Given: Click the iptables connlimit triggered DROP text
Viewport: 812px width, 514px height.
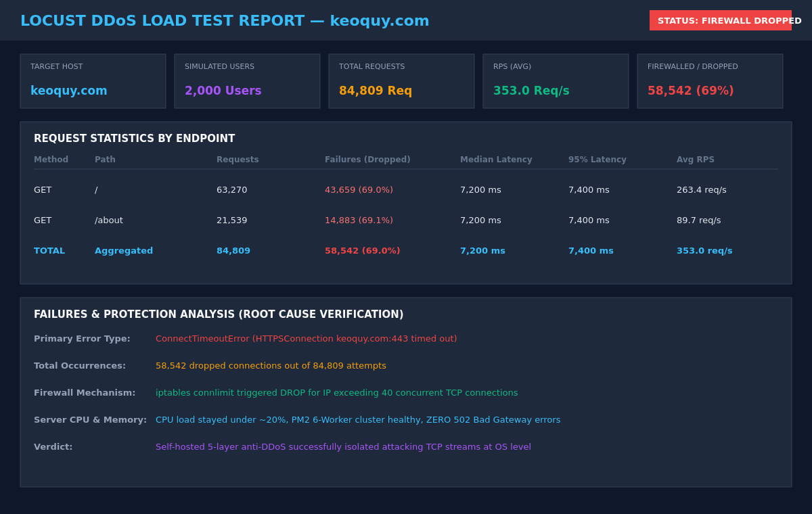Looking at the screenshot, I should 337,393.
